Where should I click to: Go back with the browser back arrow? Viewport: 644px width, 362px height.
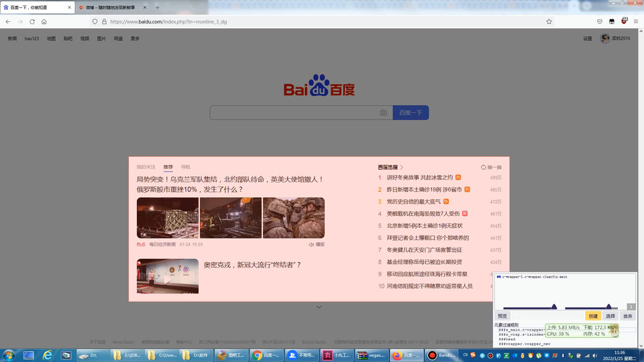point(8,21)
